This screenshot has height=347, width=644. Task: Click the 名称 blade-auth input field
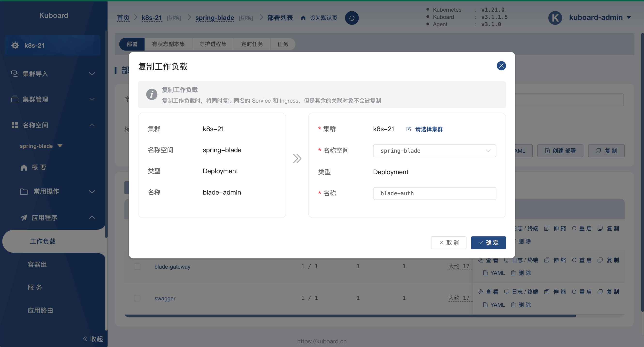tap(435, 193)
